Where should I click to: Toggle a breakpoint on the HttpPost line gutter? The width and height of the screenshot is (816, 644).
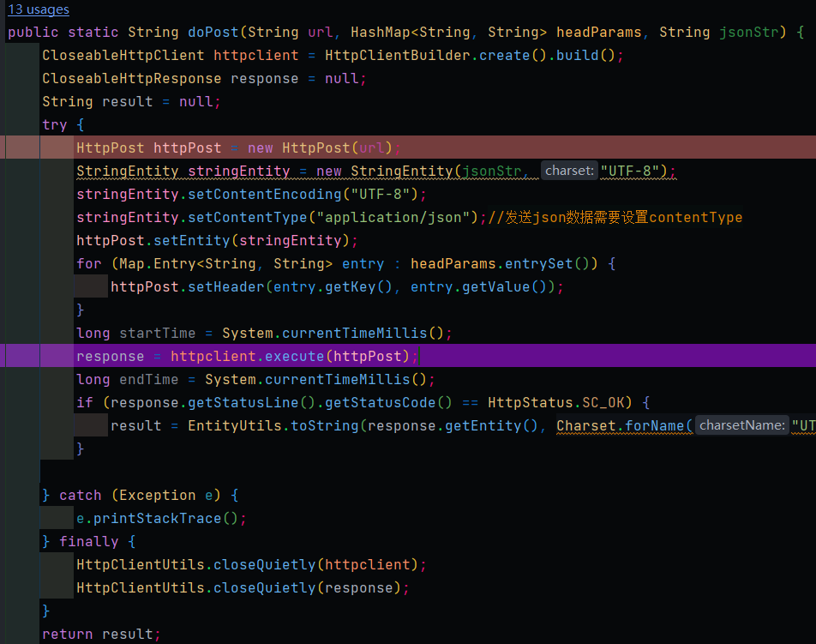click(21, 147)
